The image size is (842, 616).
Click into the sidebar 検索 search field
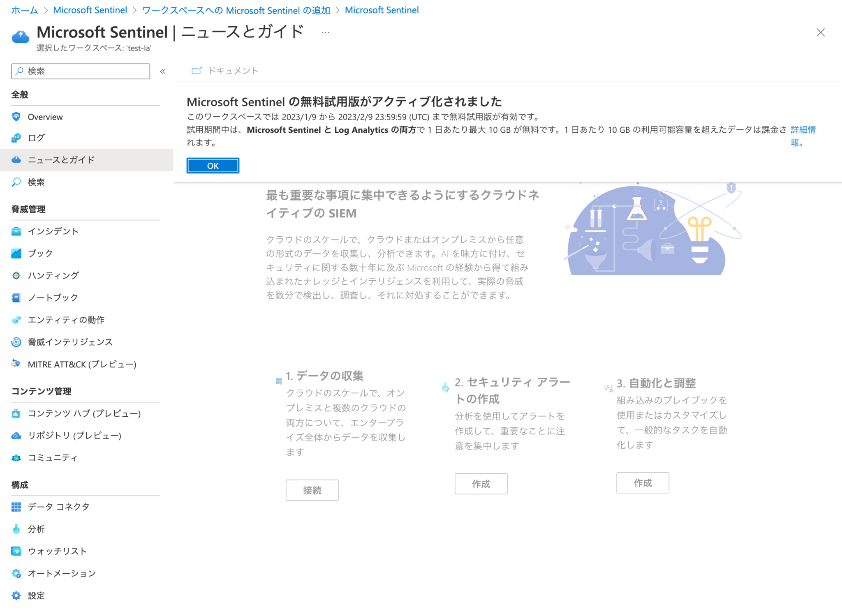[80, 71]
